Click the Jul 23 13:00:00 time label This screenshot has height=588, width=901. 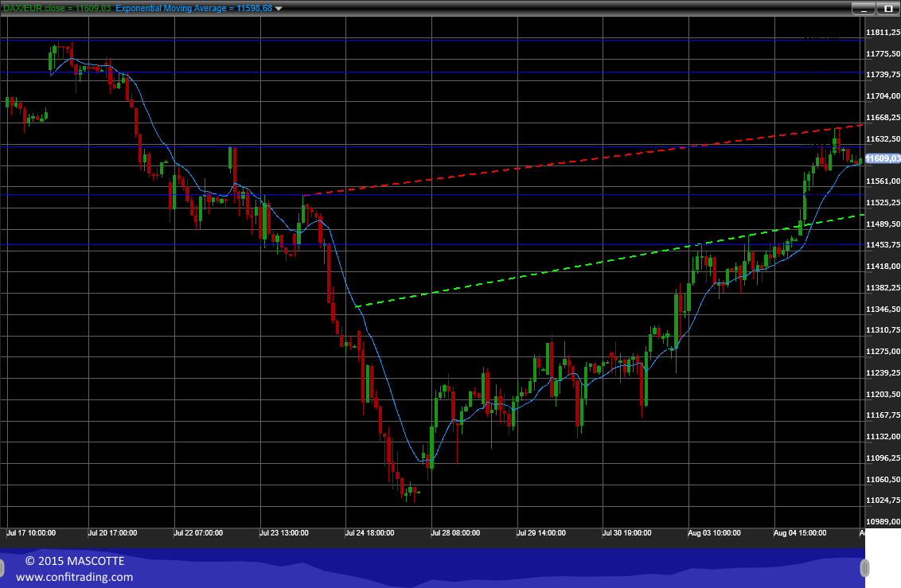point(283,533)
